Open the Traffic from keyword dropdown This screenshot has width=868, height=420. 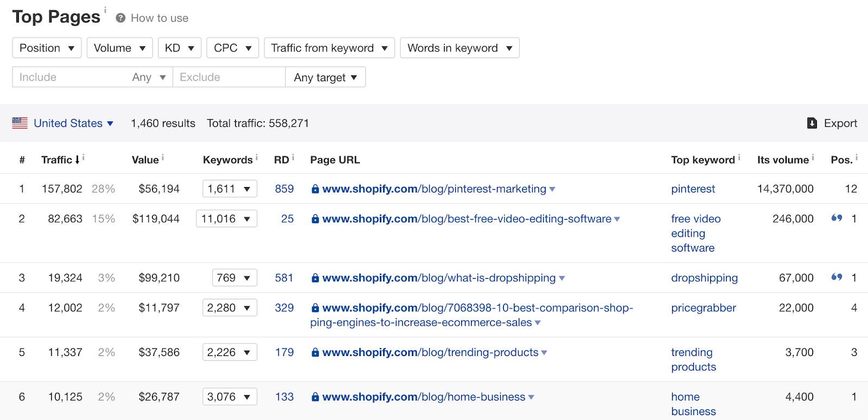329,48
